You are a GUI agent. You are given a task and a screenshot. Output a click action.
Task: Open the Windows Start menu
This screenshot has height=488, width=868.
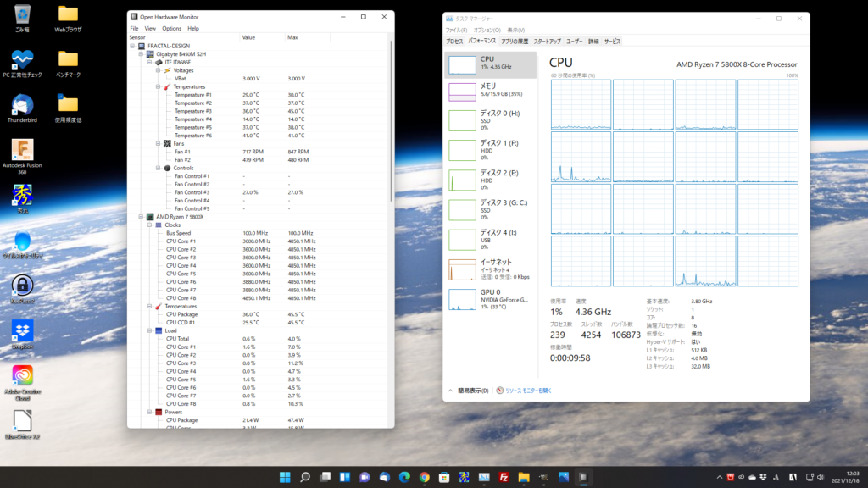(x=285, y=477)
